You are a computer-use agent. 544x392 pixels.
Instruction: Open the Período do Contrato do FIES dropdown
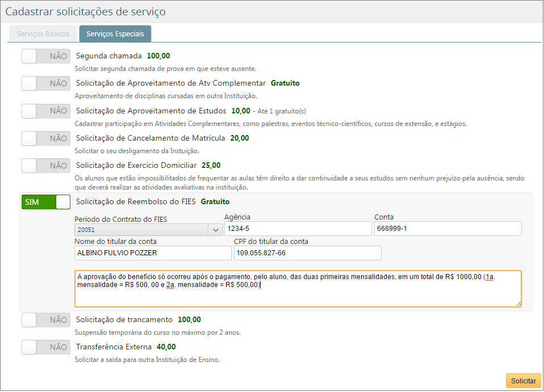[145, 229]
